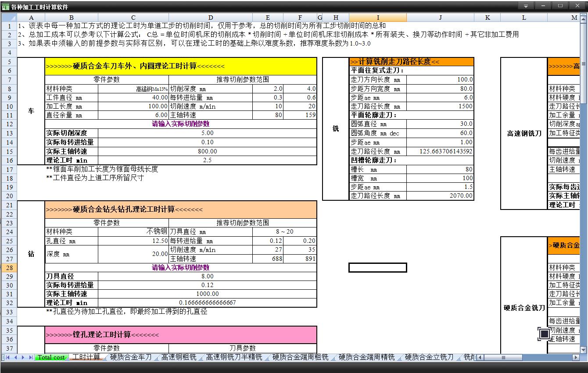Click the actual spindle speed value 800.00

coord(208,151)
